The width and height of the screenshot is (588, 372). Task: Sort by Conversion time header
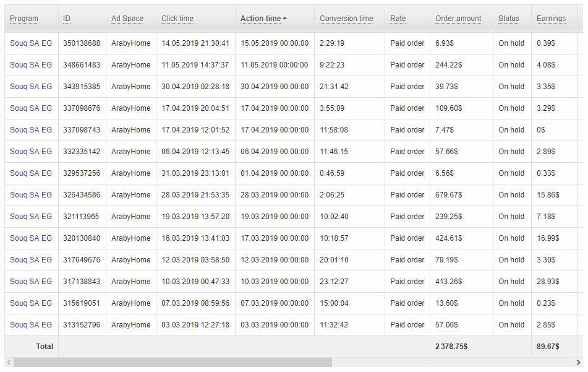tap(346, 19)
